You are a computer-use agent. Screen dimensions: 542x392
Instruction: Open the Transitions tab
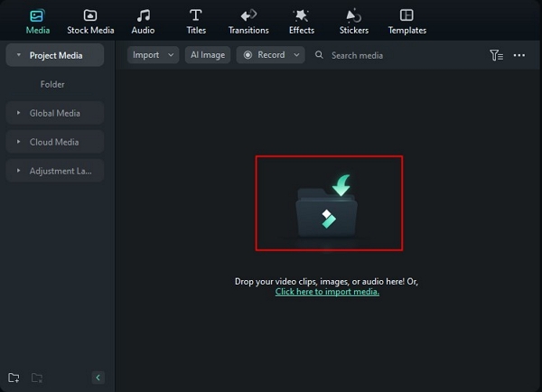pyautogui.click(x=248, y=22)
